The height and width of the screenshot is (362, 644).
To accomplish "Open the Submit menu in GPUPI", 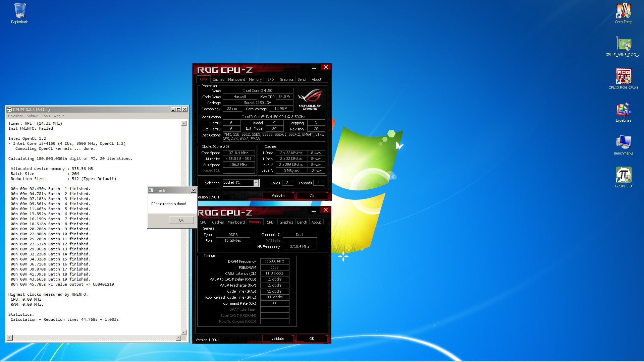I will (32, 116).
